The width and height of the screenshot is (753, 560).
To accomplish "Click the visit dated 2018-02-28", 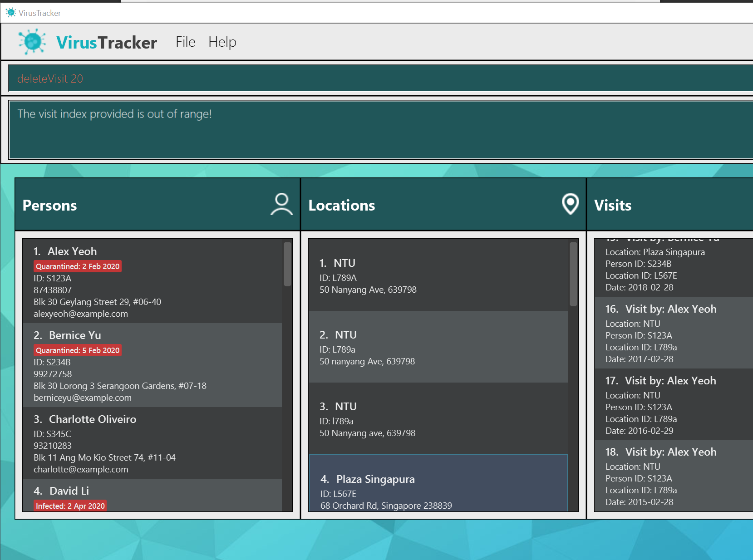I will [674, 268].
